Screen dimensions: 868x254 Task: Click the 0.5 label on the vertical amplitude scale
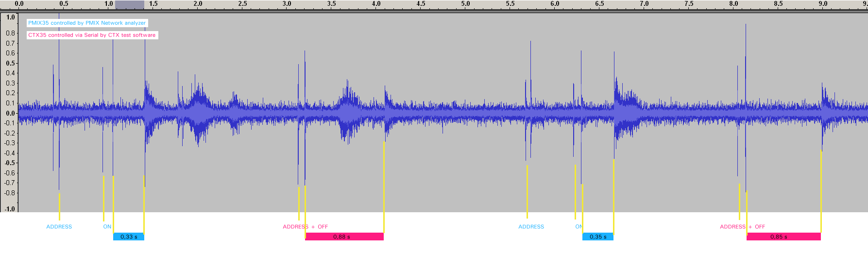10,63
